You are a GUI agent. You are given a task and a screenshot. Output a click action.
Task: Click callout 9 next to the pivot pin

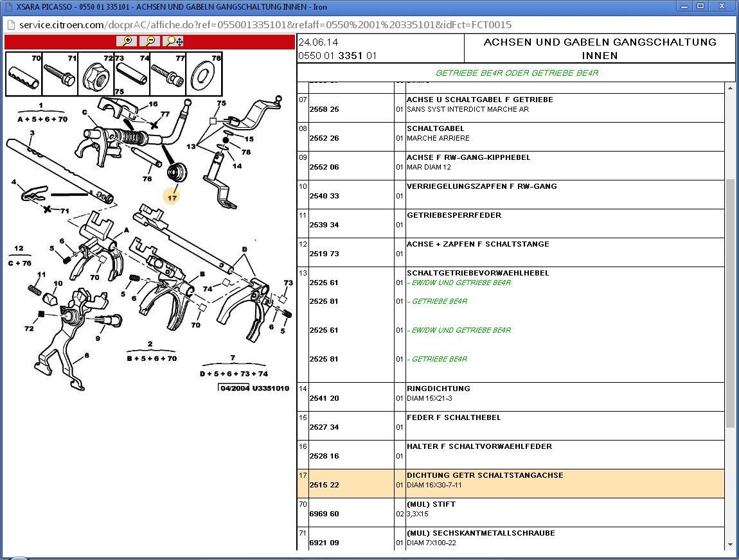coord(98,338)
